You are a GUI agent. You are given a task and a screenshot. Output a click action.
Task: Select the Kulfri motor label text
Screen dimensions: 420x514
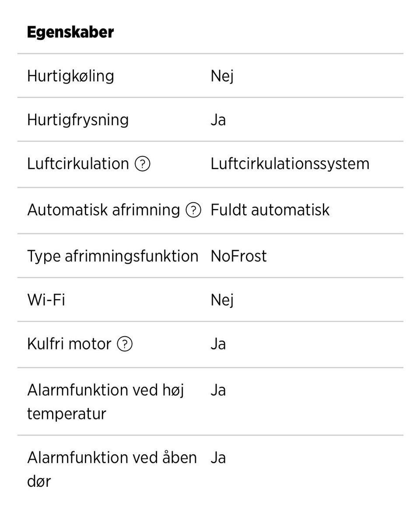[69, 344]
